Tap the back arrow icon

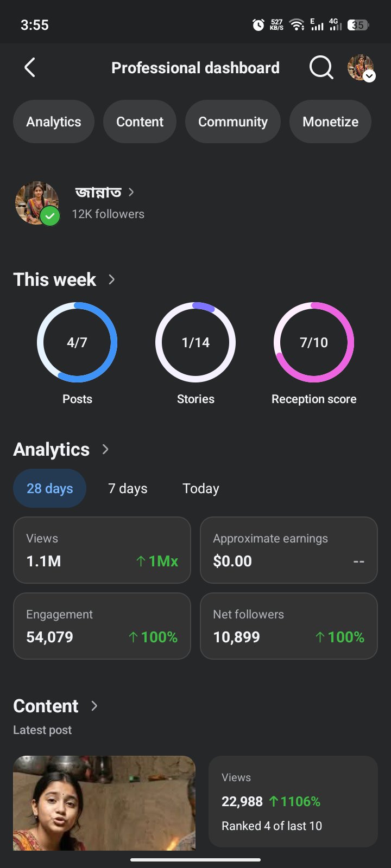tap(30, 68)
